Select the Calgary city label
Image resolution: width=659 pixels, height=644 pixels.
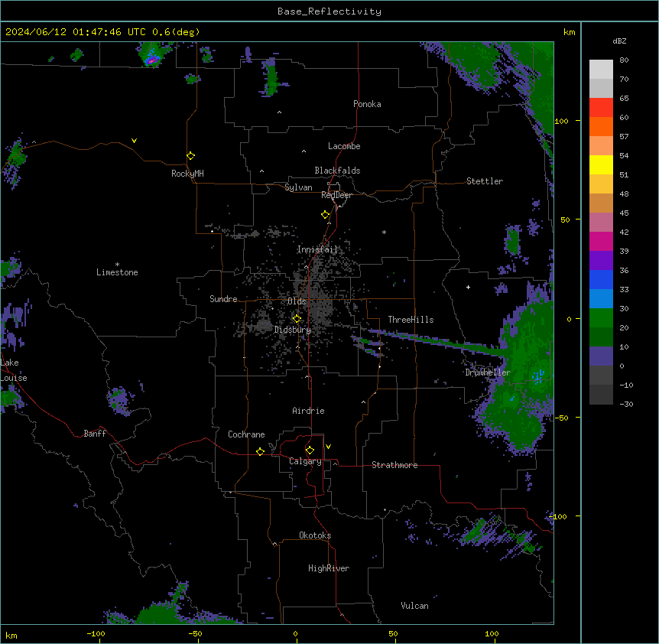(305, 461)
